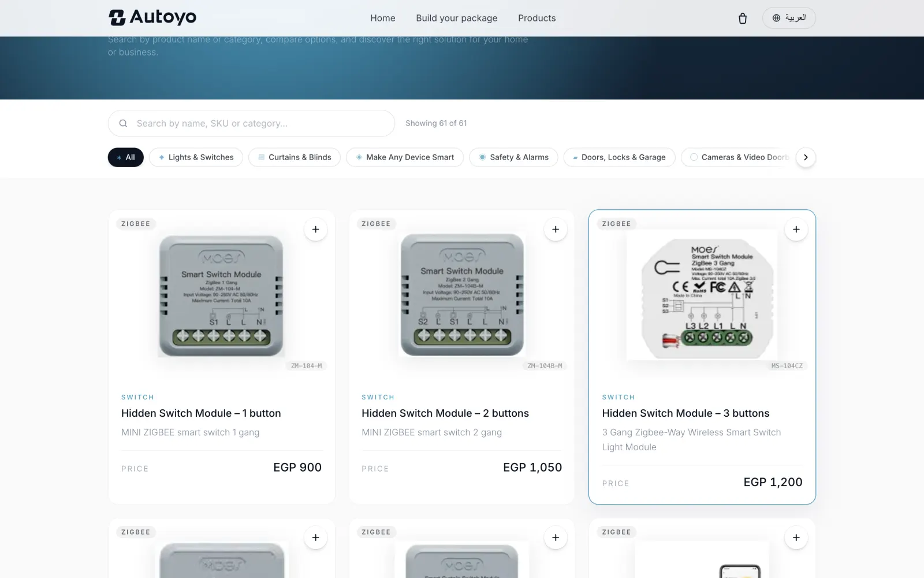Open the ZM-104-M switch module image
924x578 pixels.
[x=221, y=296]
